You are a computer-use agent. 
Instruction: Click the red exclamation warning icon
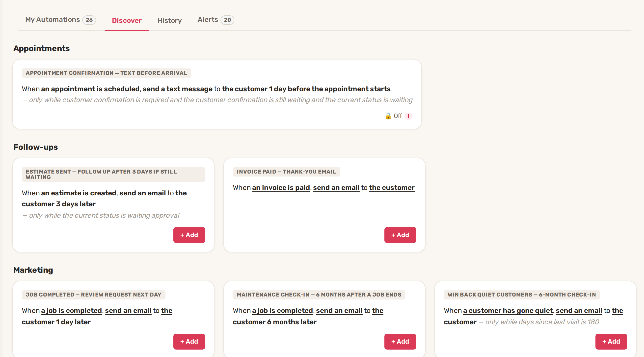click(x=408, y=116)
